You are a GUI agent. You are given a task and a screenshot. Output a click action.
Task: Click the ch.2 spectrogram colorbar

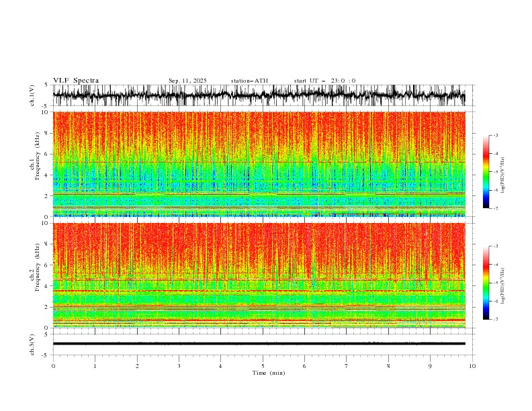pyautogui.click(x=486, y=283)
